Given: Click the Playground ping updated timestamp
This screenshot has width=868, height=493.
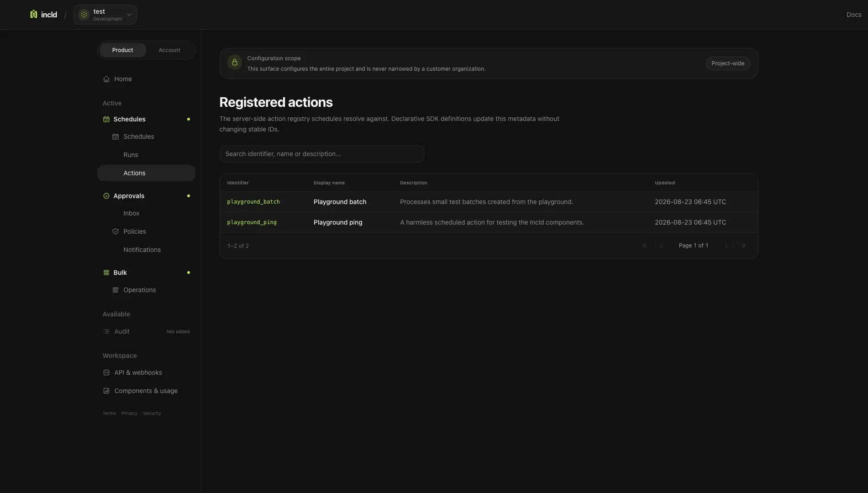Looking at the screenshot, I should [690, 222].
